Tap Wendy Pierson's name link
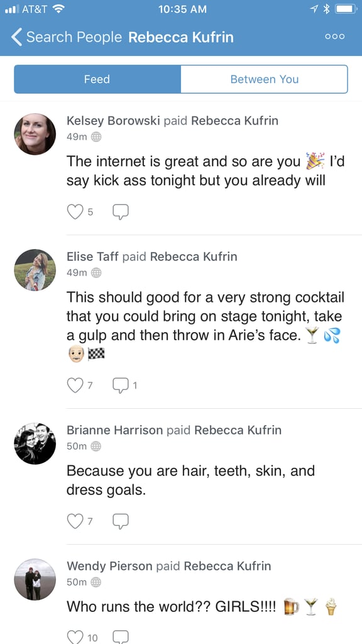Viewport: 362px width, 644px height. (x=109, y=566)
